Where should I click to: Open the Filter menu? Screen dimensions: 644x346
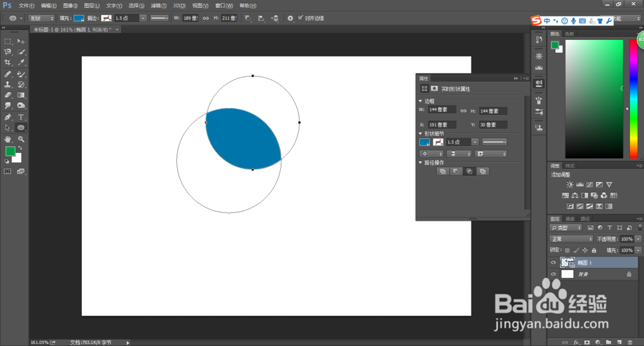(158, 6)
